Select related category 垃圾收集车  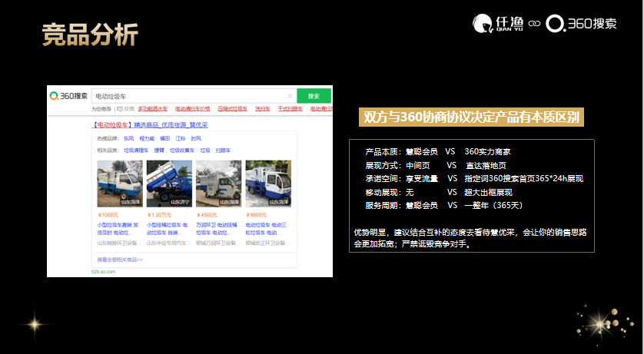click(182, 151)
